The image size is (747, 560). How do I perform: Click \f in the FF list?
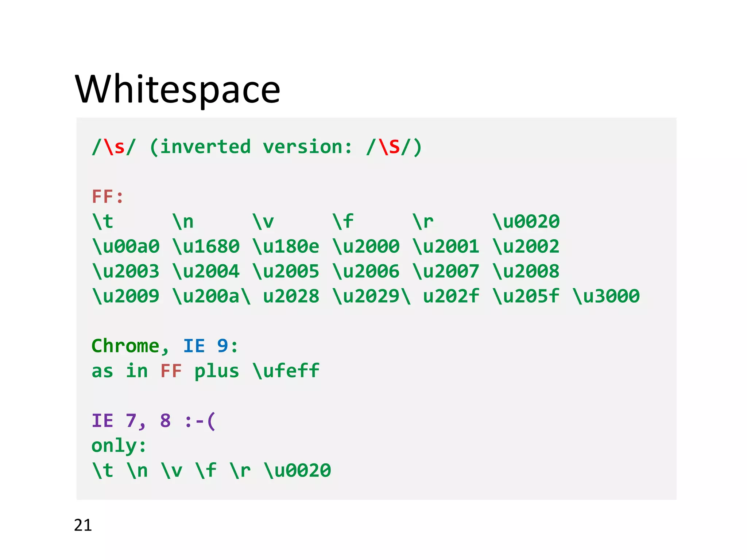(x=343, y=221)
